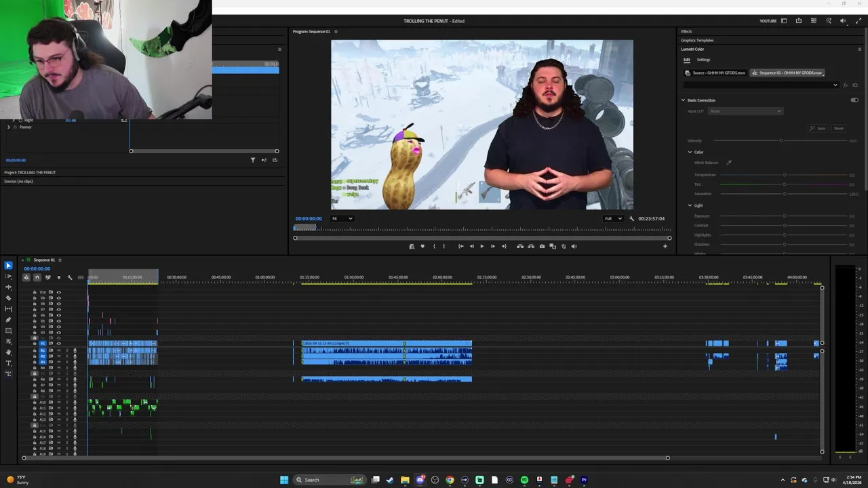
Task: Open Program Sequence 01 panel menu
Action: point(335,31)
